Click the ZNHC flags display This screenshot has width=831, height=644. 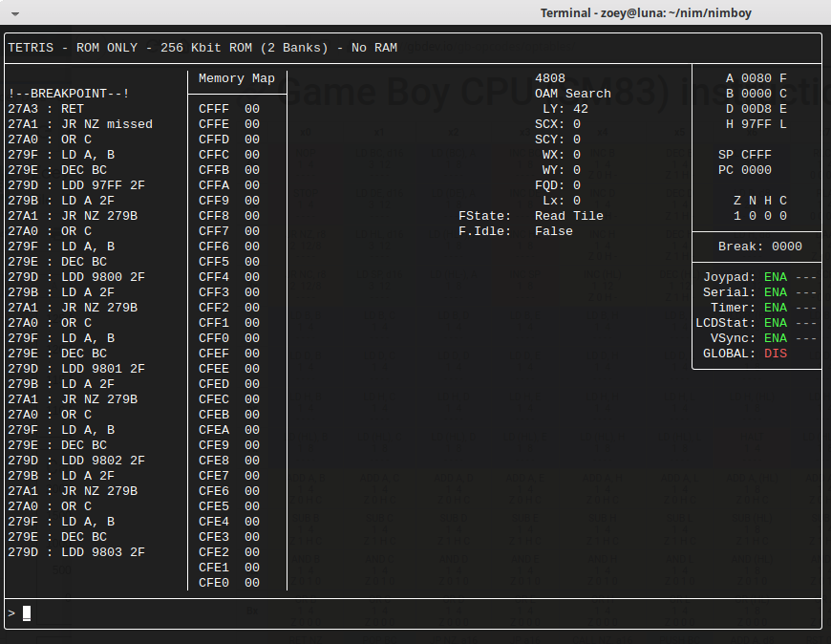tap(759, 200)
